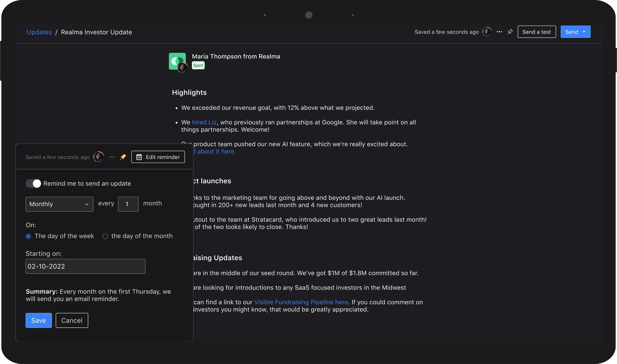Viewport: 617px width, 364px height.
Task: Click the Starting on date field
Action: coord(85,266)
